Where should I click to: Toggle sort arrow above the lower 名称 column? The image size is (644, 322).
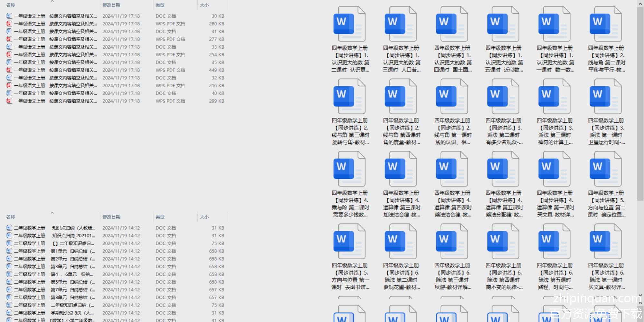click(52, 213)
